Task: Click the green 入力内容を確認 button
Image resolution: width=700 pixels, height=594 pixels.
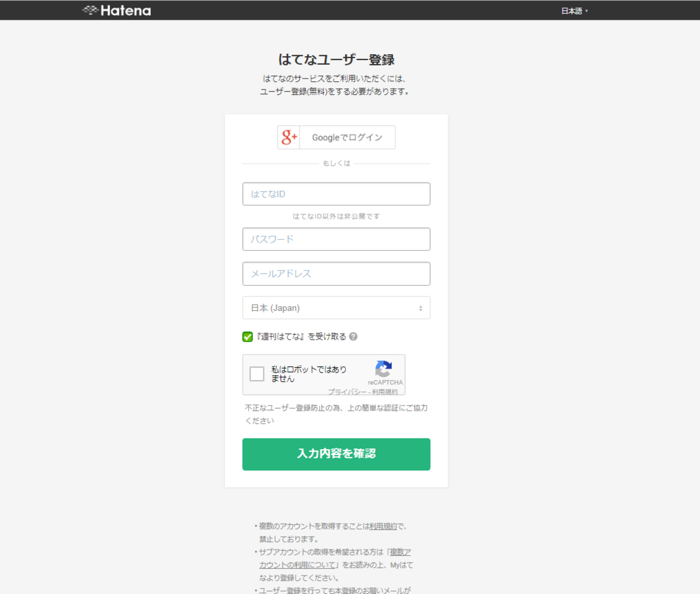Action: [x=336, y=454]
